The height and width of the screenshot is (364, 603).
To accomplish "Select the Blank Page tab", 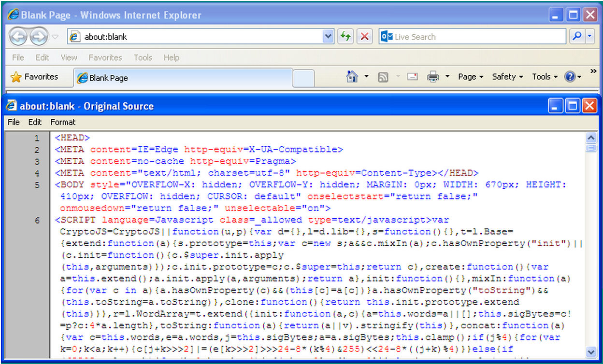I will 183,78.
